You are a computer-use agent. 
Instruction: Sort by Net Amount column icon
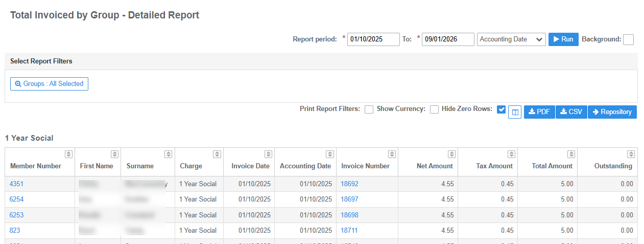(x=451, y=154)
